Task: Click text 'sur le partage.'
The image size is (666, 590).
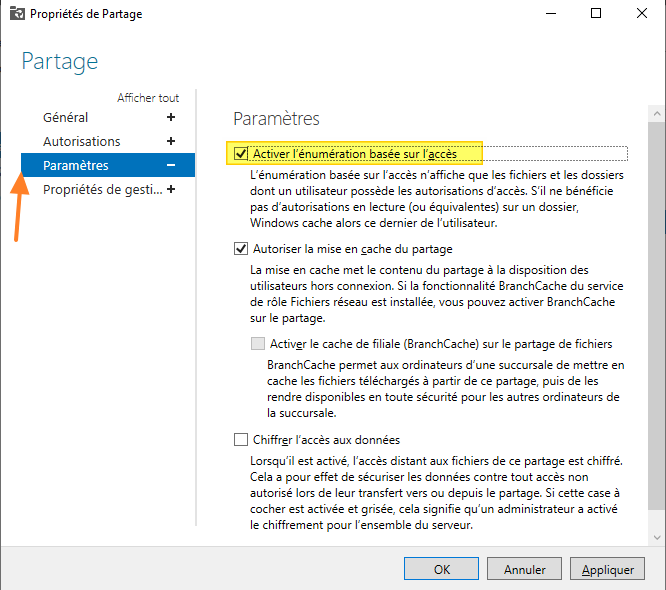Action: coord(288,318)
